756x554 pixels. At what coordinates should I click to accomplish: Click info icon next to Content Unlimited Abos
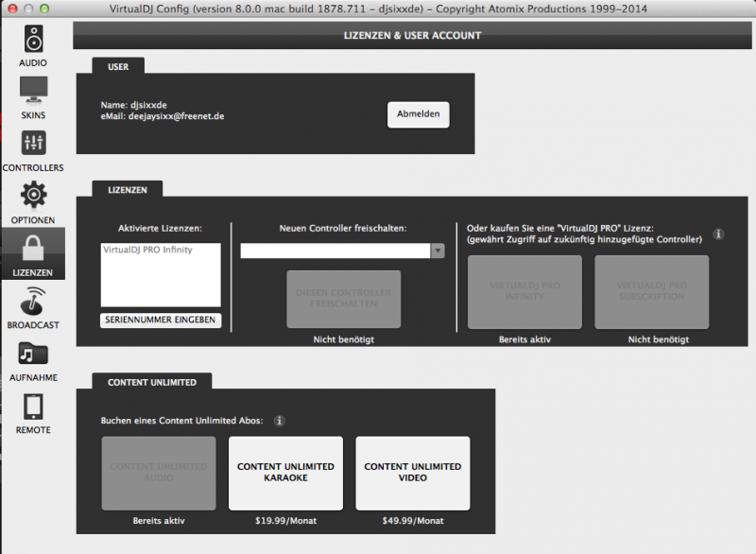point(279,421)
